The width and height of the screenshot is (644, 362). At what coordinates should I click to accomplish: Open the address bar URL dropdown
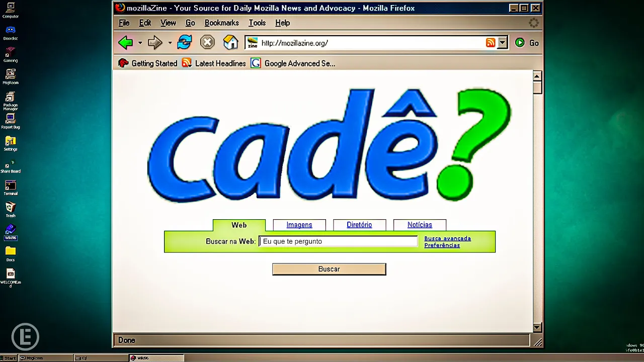pyautogui.click(x=502, y=43)
